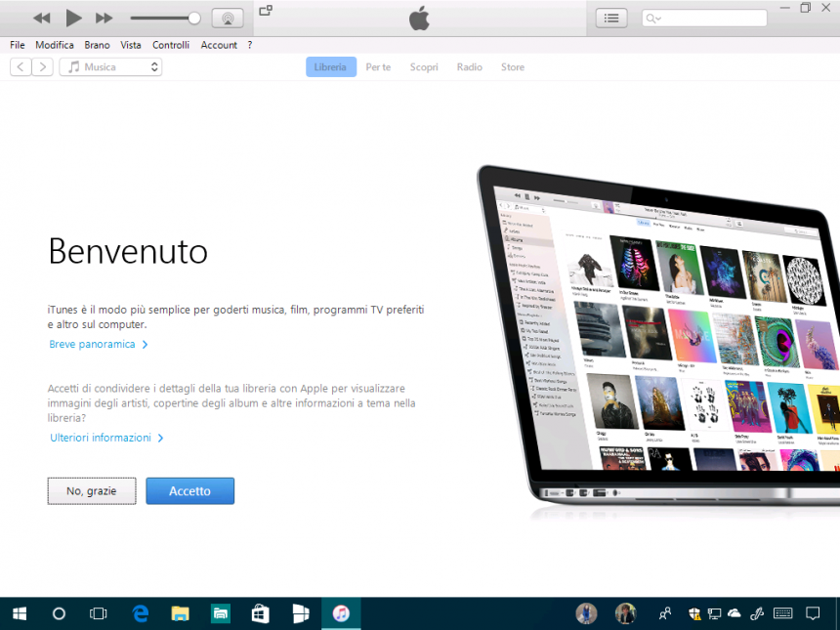Image resolution: width=840 pixels, height=630 pixels.
Task: Open Windows Security shield tray icon
Action: 694,613
